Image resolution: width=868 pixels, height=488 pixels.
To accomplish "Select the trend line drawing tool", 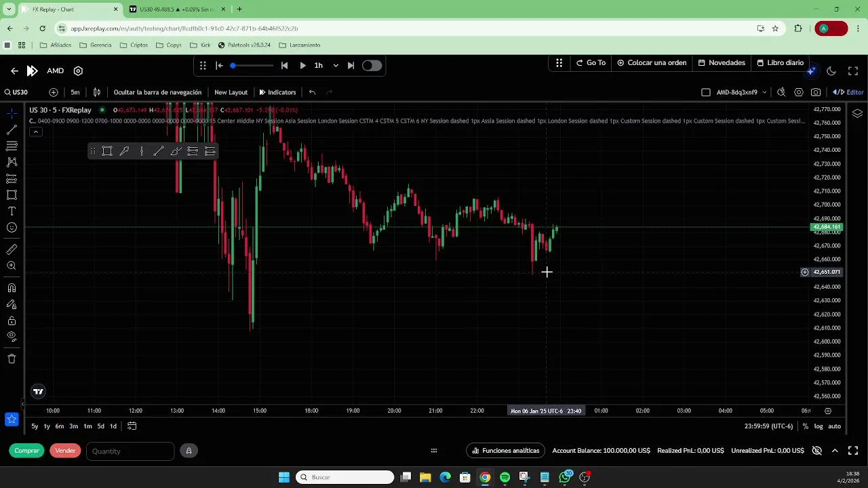I will (x=12, y=129).
